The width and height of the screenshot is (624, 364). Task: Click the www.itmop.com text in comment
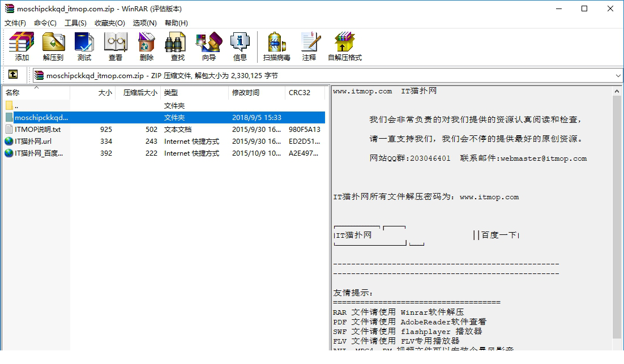click(x=362, y=91)
